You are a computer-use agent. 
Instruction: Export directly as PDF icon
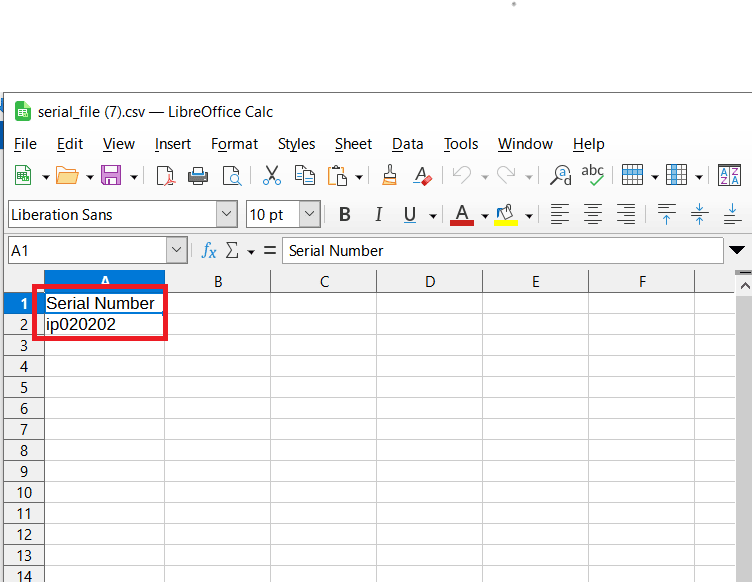click(165, 175)
